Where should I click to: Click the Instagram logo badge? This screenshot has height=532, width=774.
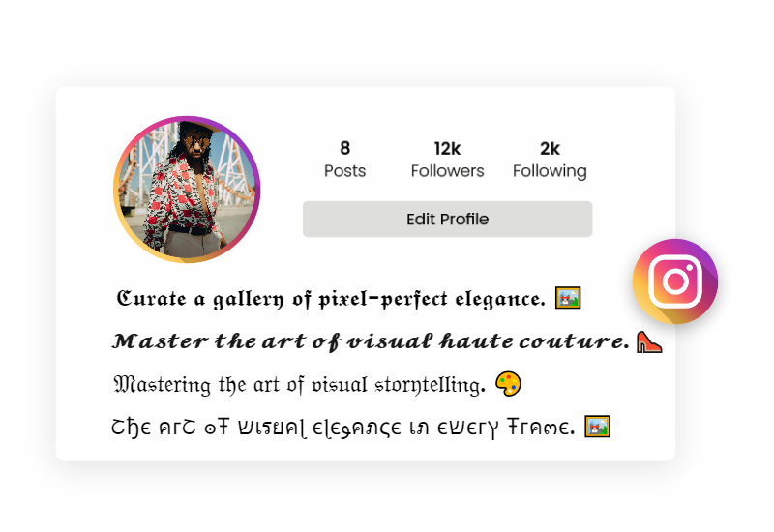click(675, 281)
